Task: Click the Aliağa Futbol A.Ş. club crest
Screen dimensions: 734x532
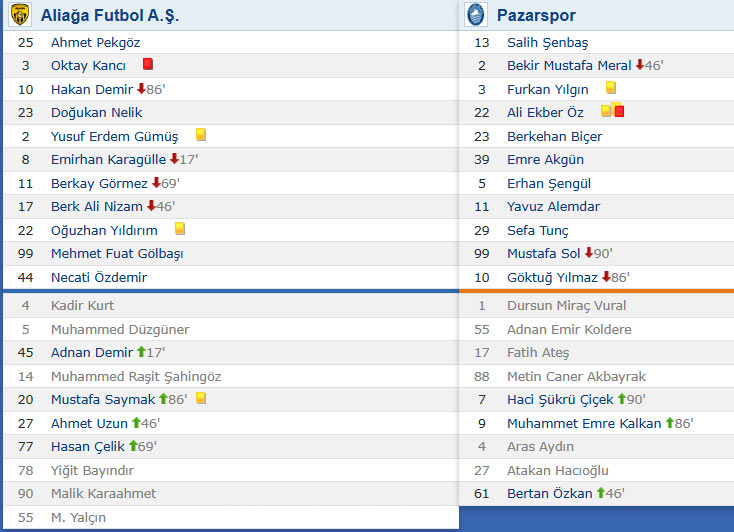Action: tap(20, 16)
